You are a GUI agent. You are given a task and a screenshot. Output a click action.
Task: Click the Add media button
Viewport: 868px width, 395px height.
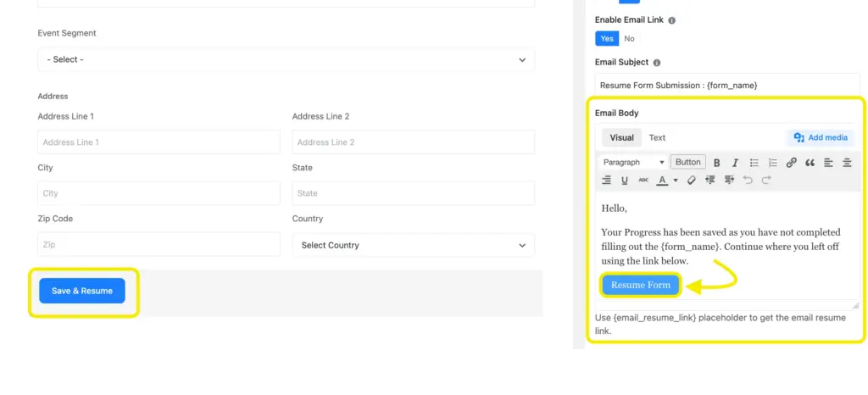(x=821, y=138)
